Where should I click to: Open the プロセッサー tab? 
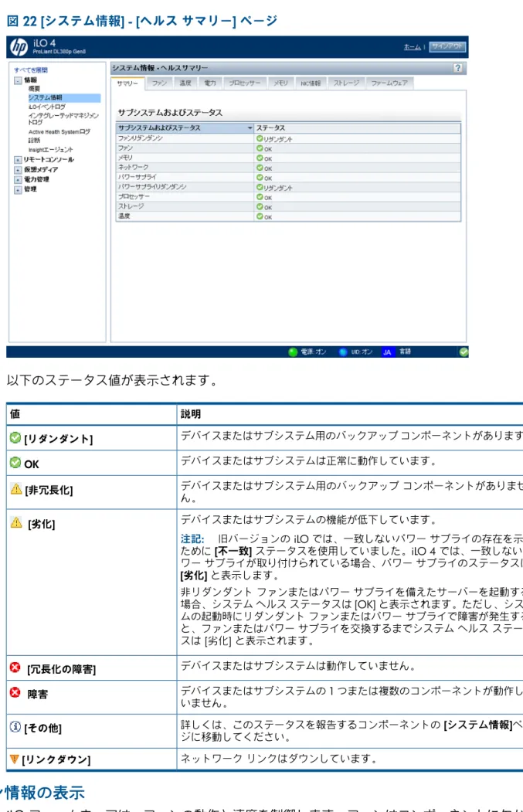pyautogui.click(x=245, y=83)
